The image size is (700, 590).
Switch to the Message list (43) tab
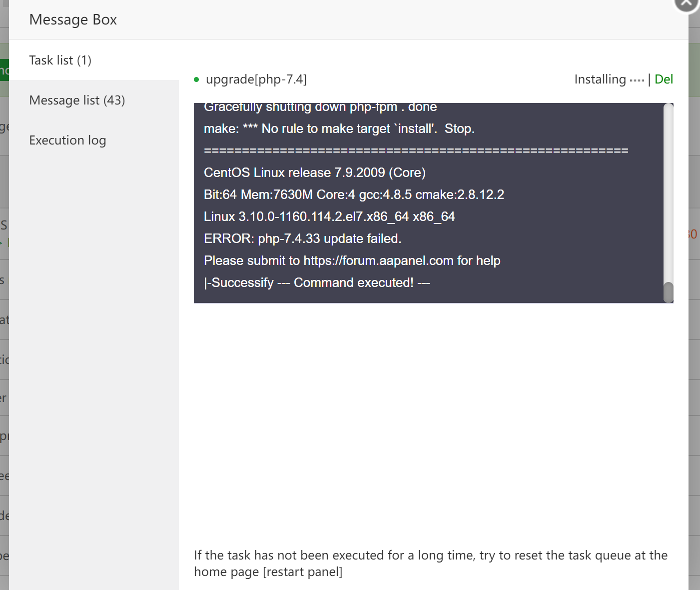point(77,100)
